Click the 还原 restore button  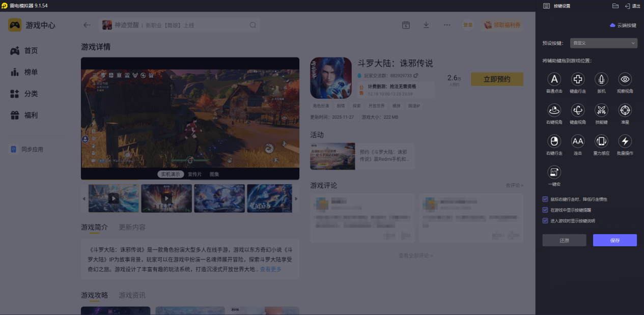(564, 240)
